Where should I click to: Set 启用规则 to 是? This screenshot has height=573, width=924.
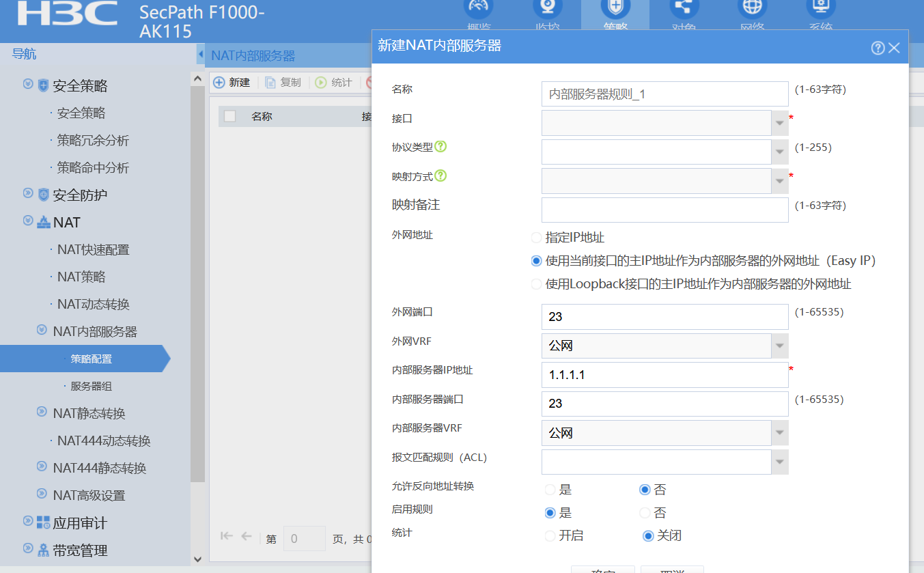550,513
